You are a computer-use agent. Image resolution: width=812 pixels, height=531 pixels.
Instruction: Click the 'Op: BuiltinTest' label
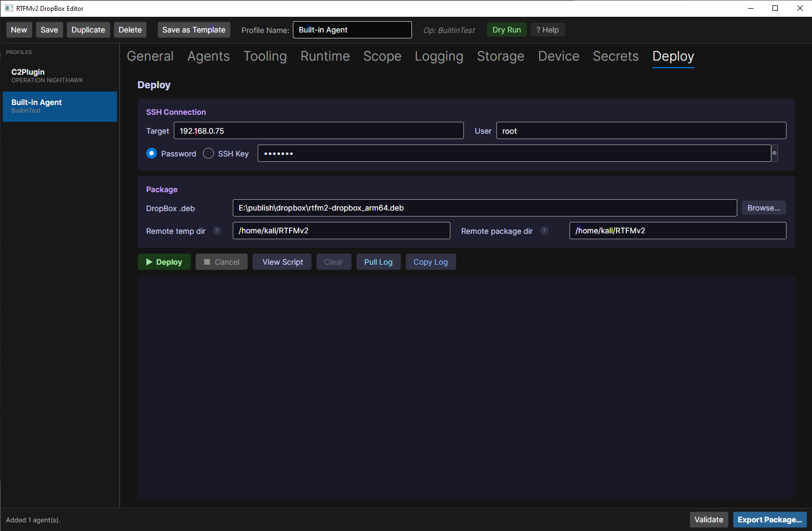tap(449, 30)
